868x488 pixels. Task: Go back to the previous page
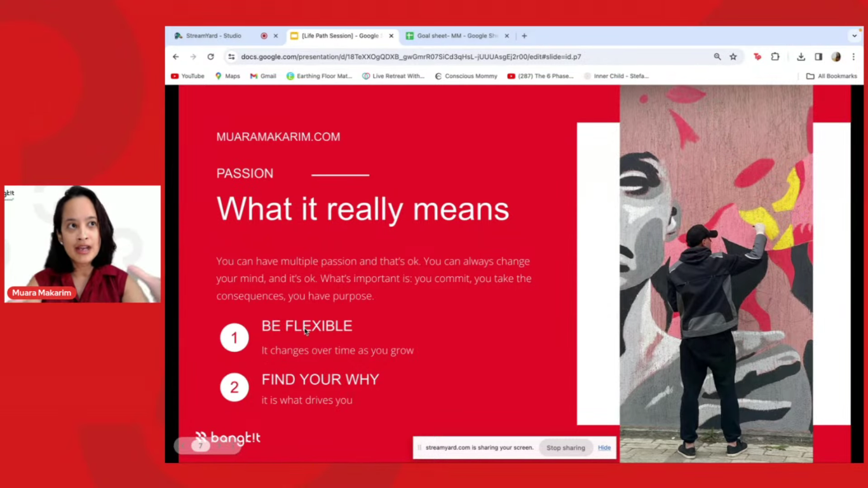(176, 57)
